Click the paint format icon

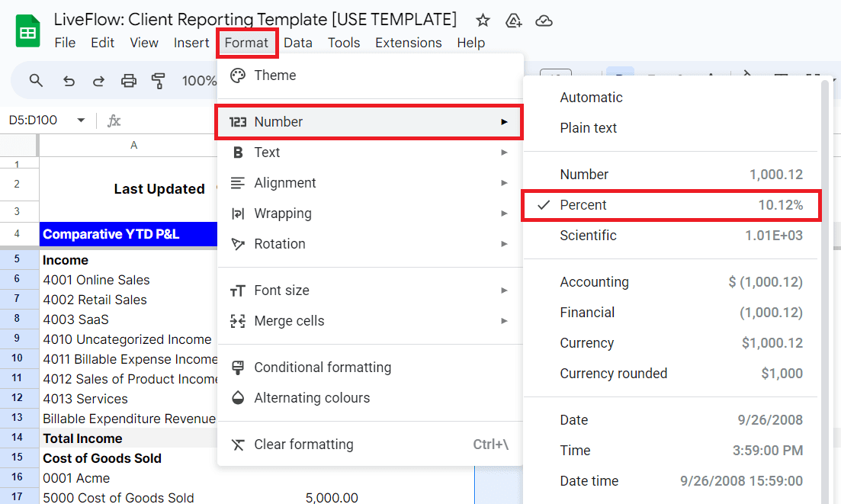[159, 81]
